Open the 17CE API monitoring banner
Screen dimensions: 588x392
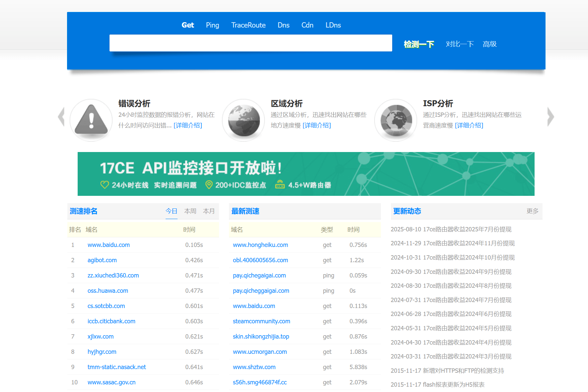click(x=306, y=174)
